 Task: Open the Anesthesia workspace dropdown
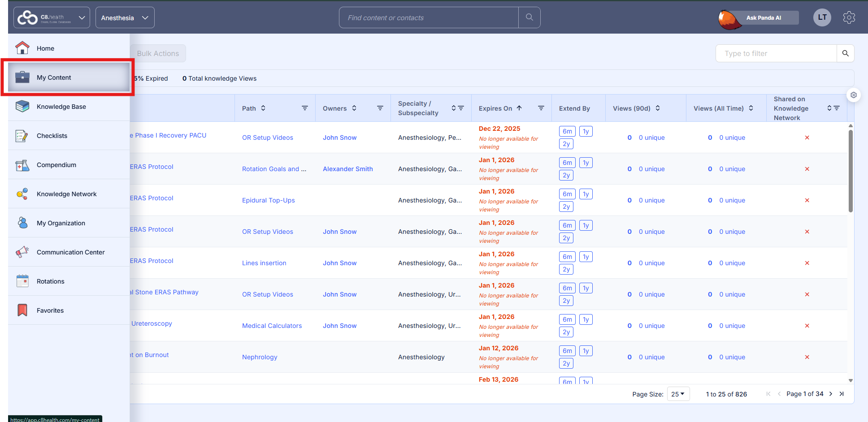[125, 18]
